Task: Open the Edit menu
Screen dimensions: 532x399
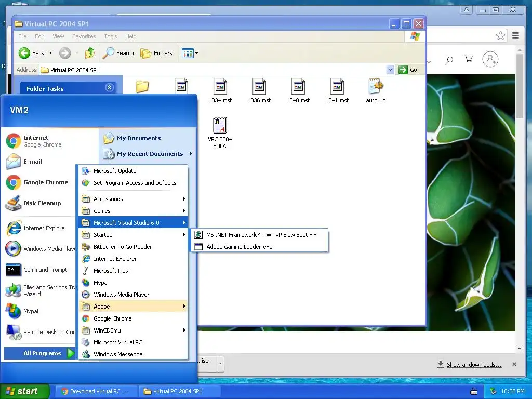Action: (39, 36)
